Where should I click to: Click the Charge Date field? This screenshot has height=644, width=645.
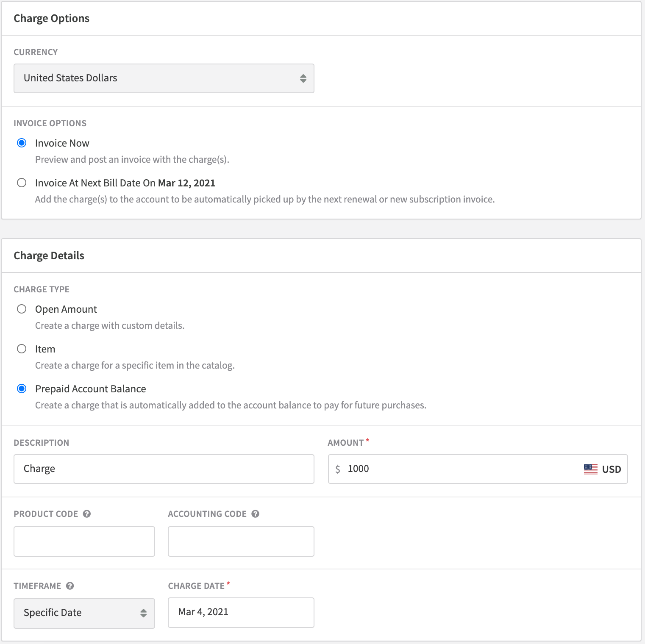[241, 612]
